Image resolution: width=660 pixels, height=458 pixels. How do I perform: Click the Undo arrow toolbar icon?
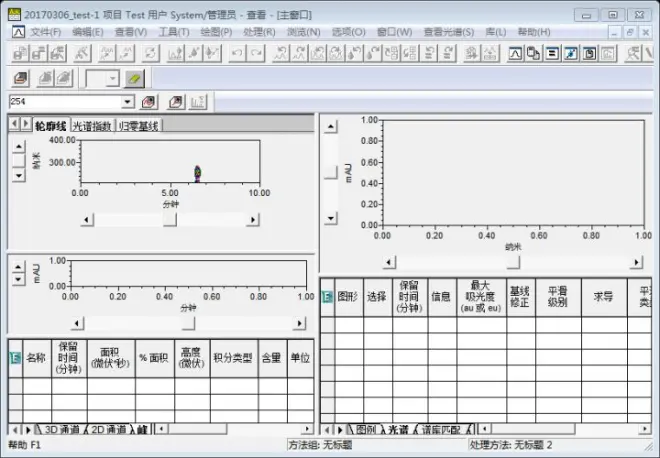[x=237, y=53]
